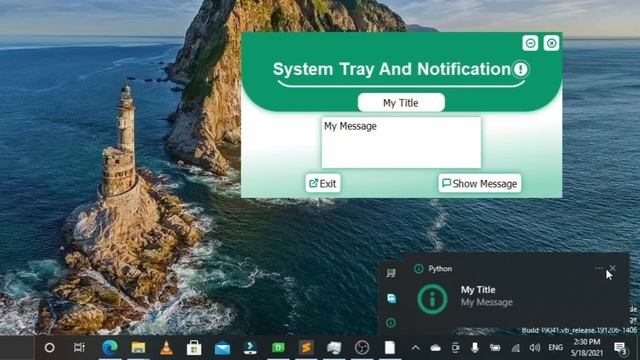640x360 pixels.
Task: Click the exclamation icon beside the heading
Action: [520, 69]
